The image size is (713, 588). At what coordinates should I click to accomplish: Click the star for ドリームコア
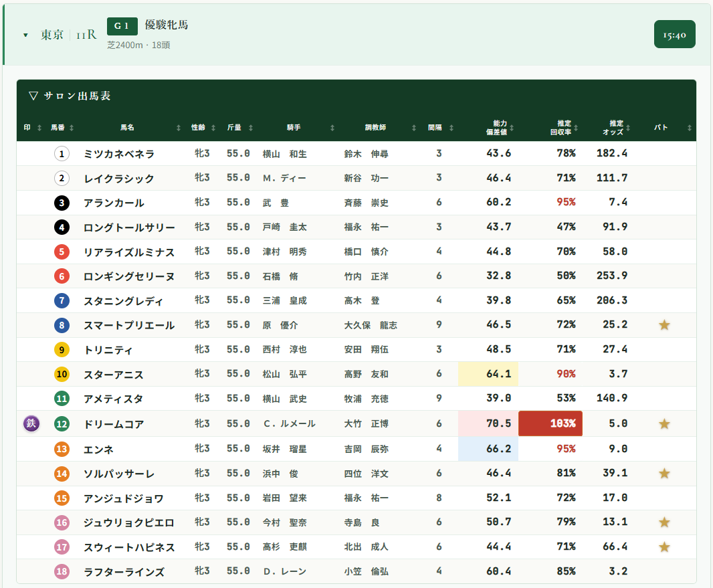[x=664, y=424]
